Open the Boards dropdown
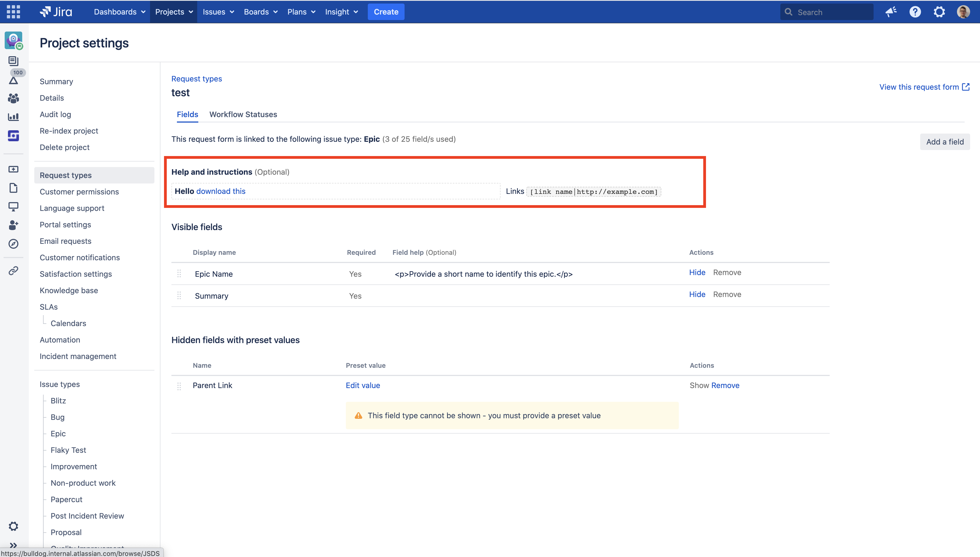This screenshot has width=980, height=557. [x=260, y=12]
